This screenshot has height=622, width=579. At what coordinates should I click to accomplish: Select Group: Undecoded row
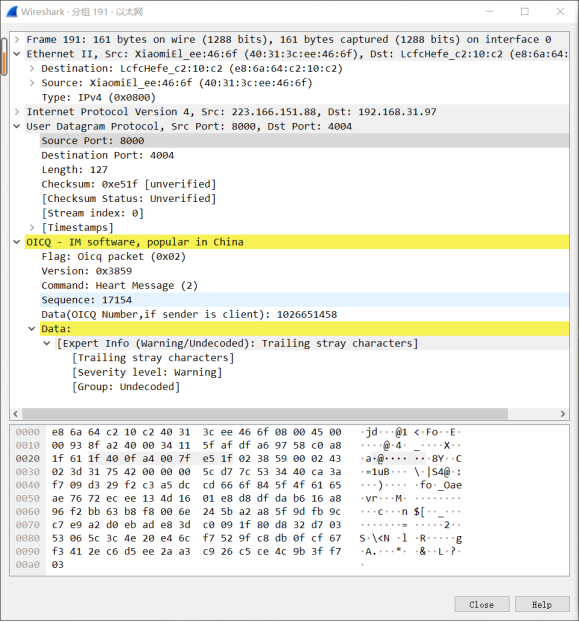320,387
